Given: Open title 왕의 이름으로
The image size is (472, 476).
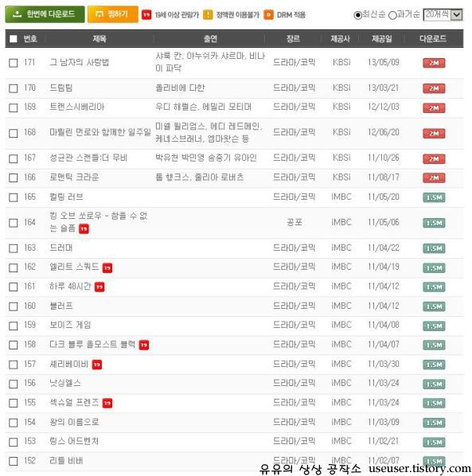Looking at the screenshot, I should click(x=74, y=422).
